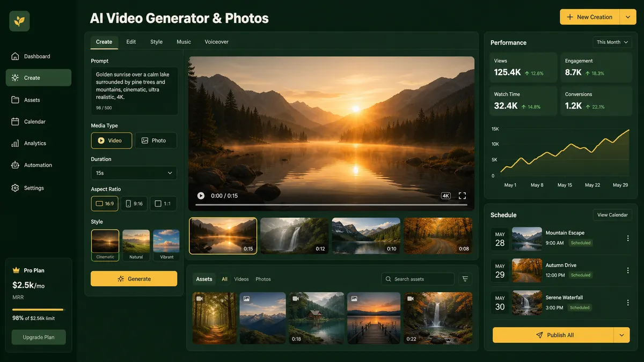Image resolution: width=644 pixels, height=362 pixels.
Task: Click the Generate button
Action: pos(134,279)
